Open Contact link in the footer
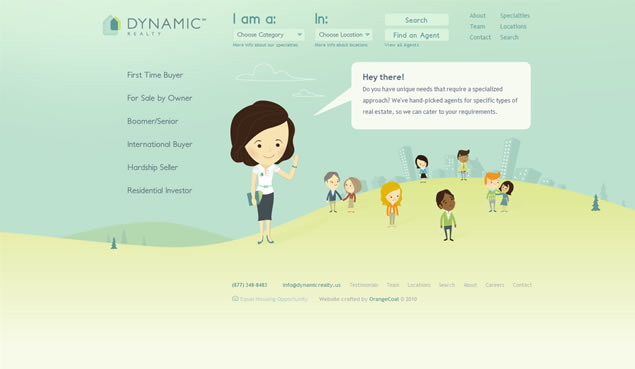 [522, 285]
